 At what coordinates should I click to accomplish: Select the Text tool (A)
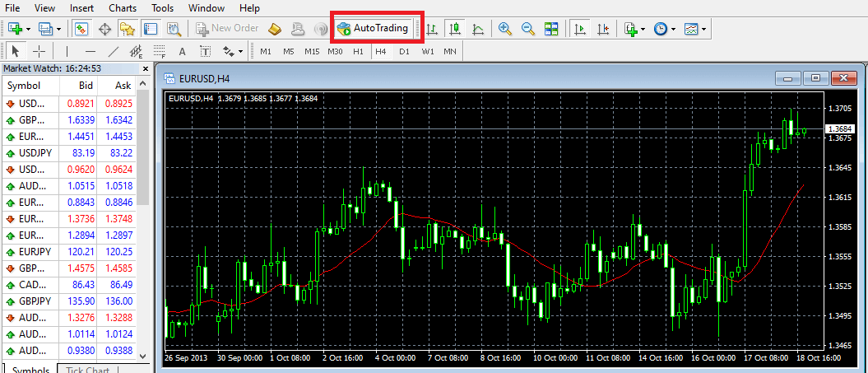[x=182, y=52]
